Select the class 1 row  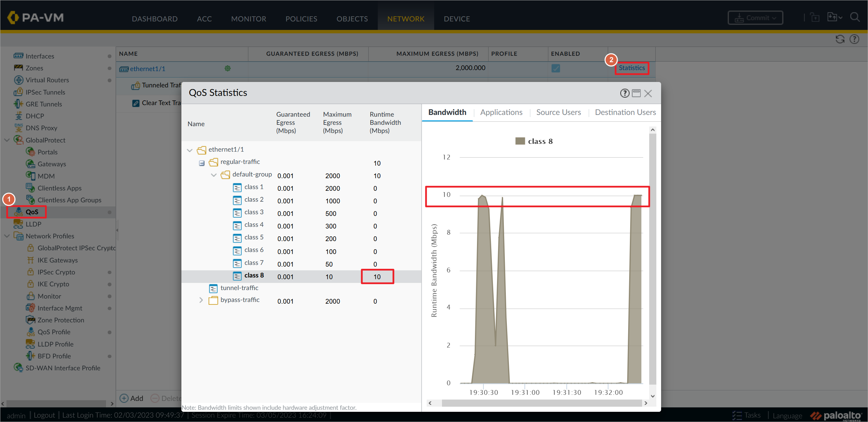coord(301,188)
